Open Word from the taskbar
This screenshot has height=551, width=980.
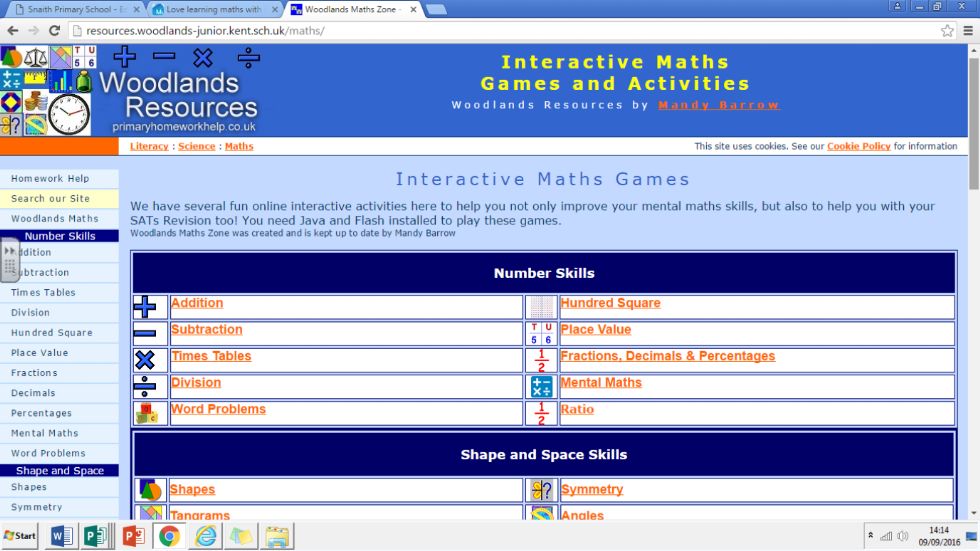61,535
